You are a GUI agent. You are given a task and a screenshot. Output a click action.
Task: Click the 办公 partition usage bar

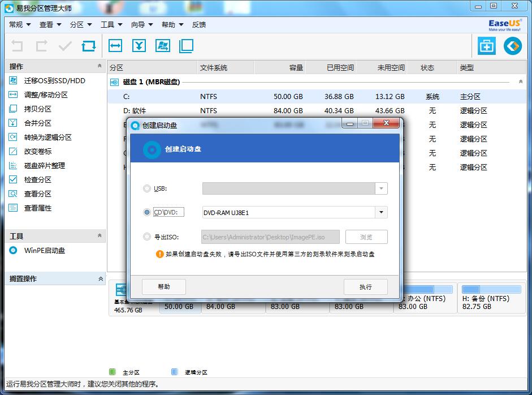pos(428,289)
